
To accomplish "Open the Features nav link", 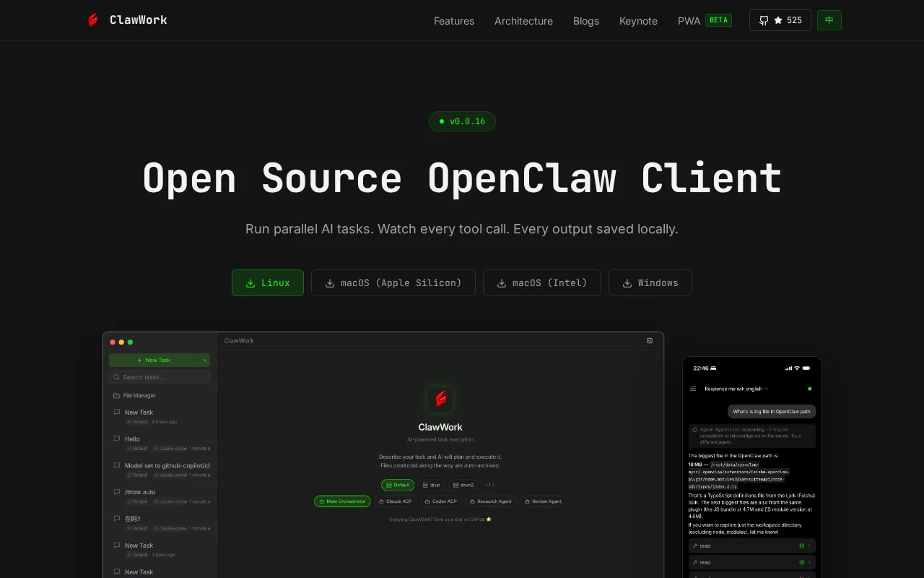I will pyautogui.click(x=454, y=21).
